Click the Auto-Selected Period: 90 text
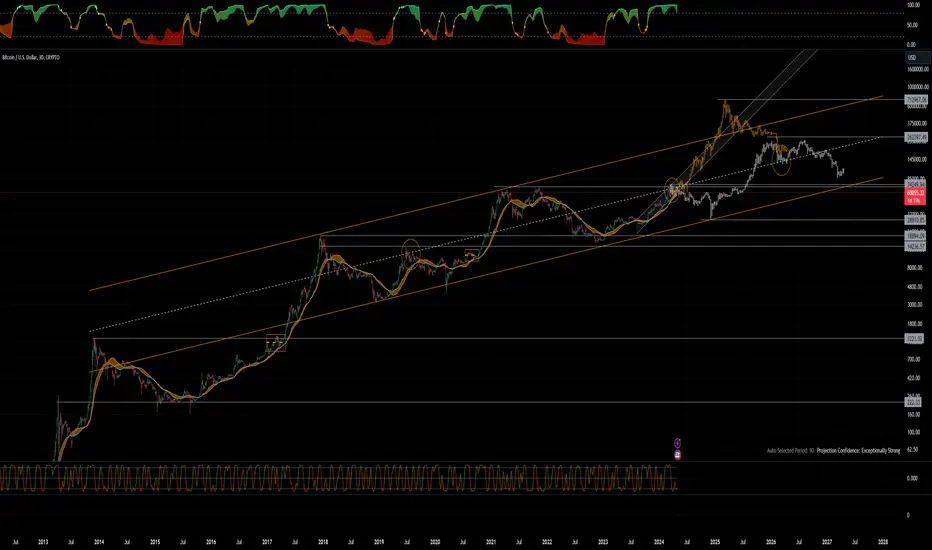Viewport: 932px width, 550px height. [791, 451]
